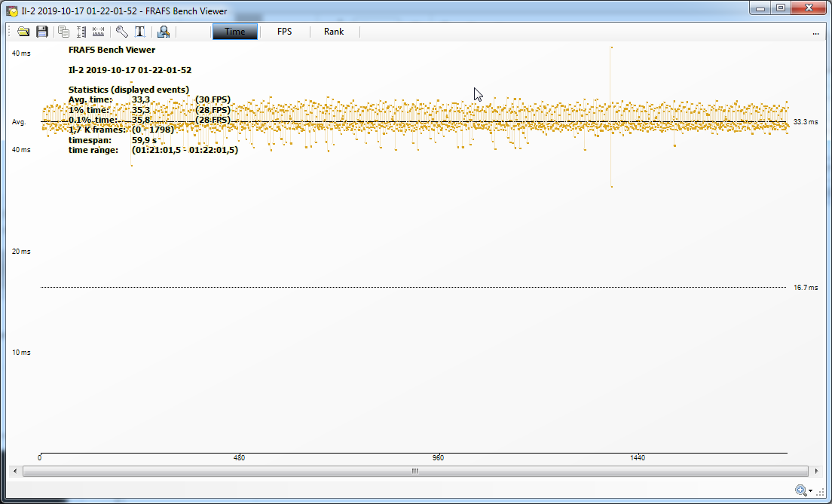Click the user magnifier search icon
Viewport: 832px width, 504px height.
[x=163, y=32]
